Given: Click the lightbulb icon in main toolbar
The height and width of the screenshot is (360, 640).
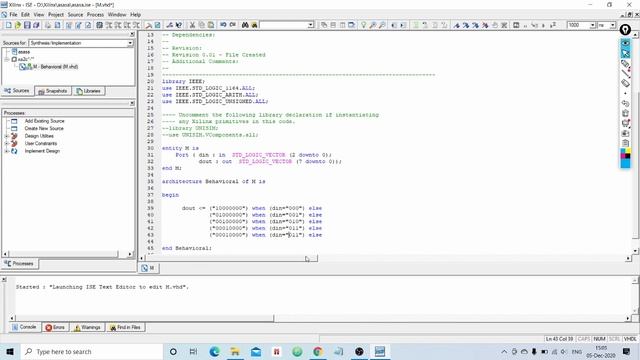Looking at the screenshot, I should (x=363, y=25).
